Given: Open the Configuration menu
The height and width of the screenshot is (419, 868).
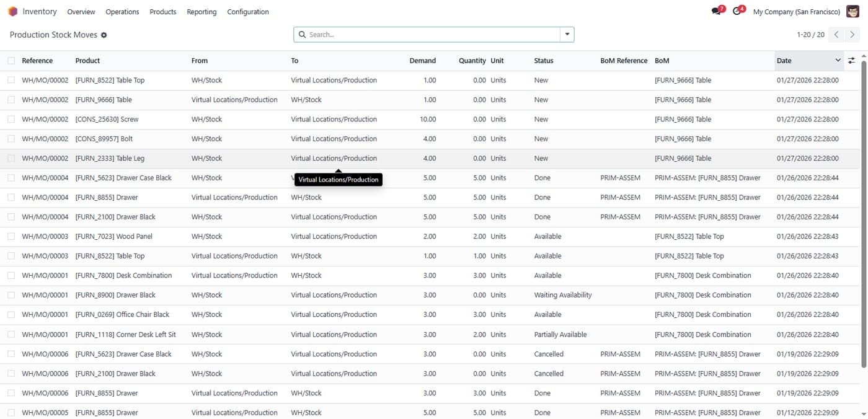Looking at the screenshot, I should (x=248, y=12).
